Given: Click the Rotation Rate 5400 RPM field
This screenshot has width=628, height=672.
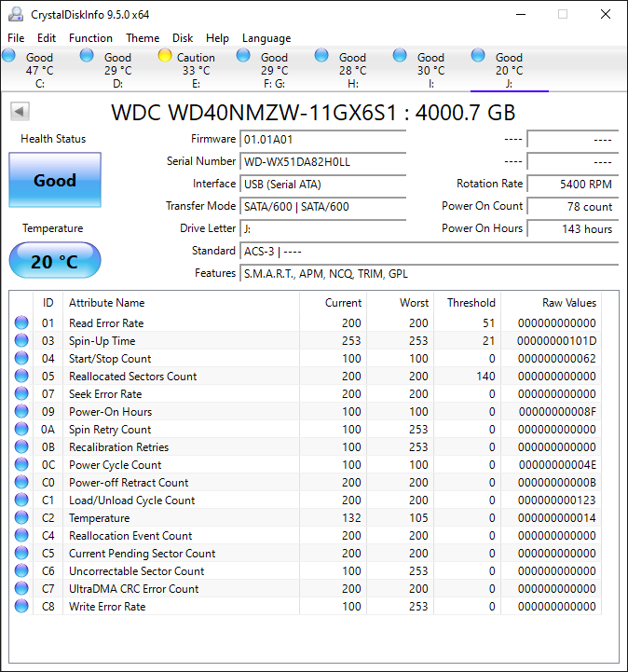Looking at the screenshot, I should pos(573,184).
